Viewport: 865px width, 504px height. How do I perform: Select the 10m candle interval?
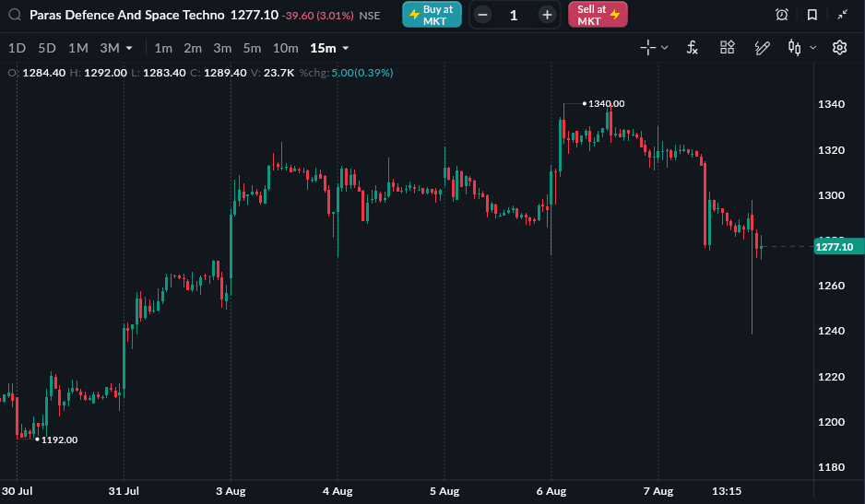286,49
